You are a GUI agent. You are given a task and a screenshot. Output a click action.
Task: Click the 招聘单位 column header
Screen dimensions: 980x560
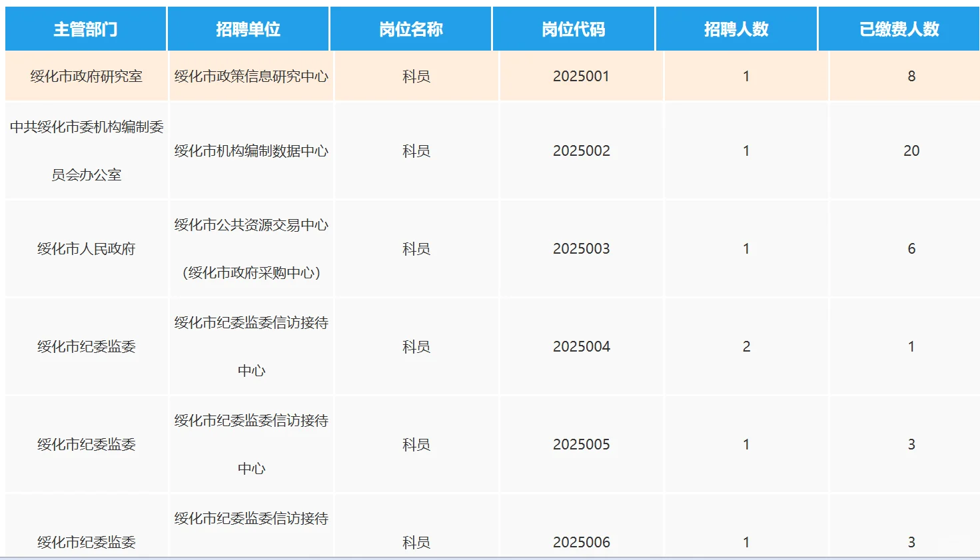(x=248, y=29)
